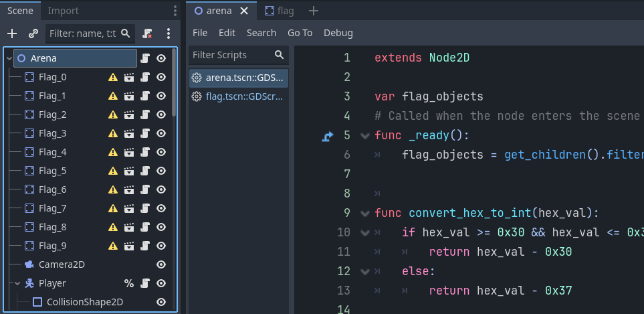Click the _ready signal connection arrow icon
The width and height of the screenshot is (644, 314).
327,136
